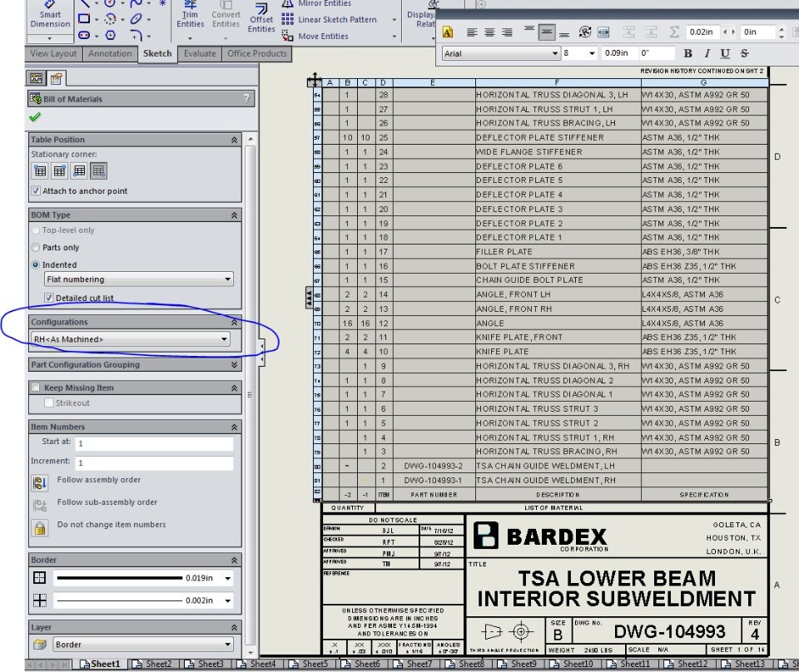The width and height of the screenshot is (799, 672).
Task: Toggle Italic text formatting
Action: (707, 53)
